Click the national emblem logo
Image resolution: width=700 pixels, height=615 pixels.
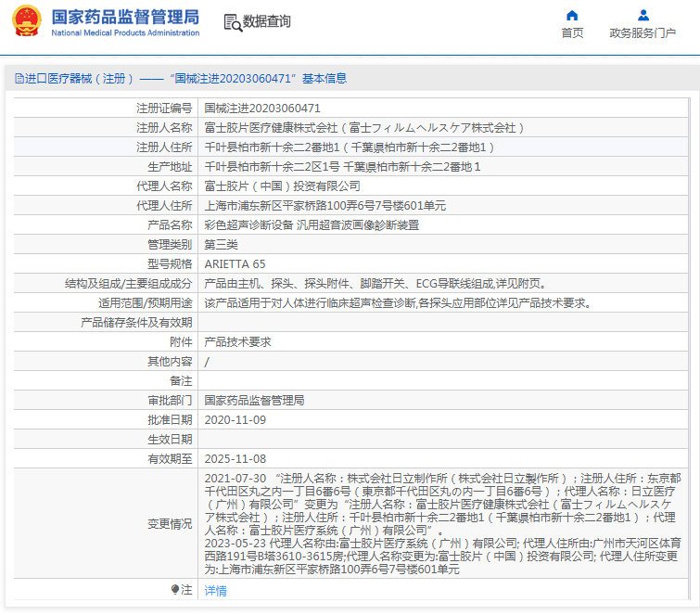click(27, 21)
